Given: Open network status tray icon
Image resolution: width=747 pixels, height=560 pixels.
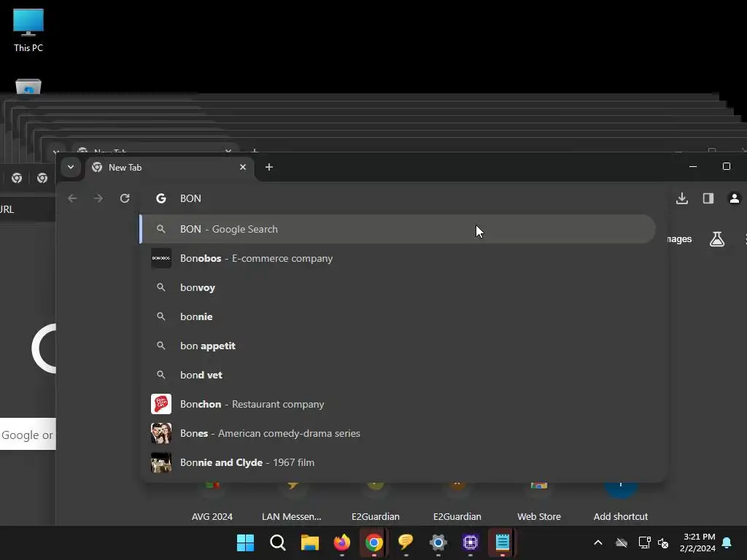Looking at the screenshot, I should pos(644,542).
